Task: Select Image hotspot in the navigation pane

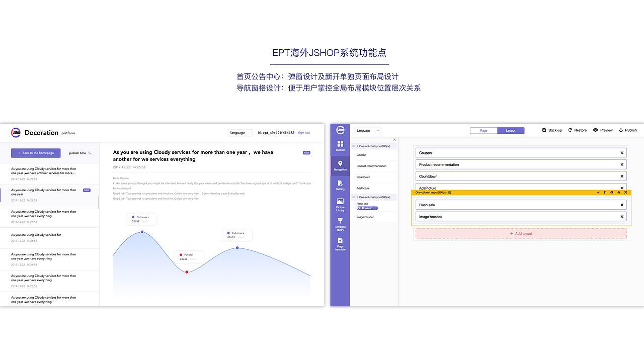Action: 365,217
